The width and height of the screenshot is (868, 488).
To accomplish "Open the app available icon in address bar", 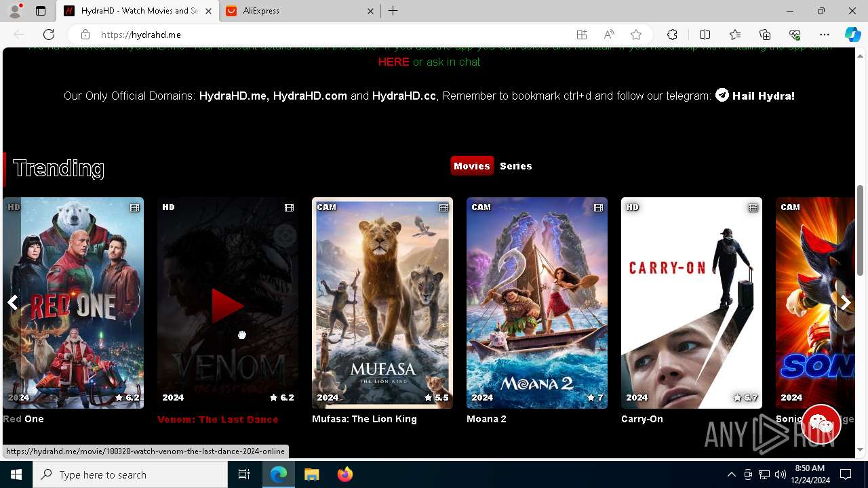I will coord(582,35).
